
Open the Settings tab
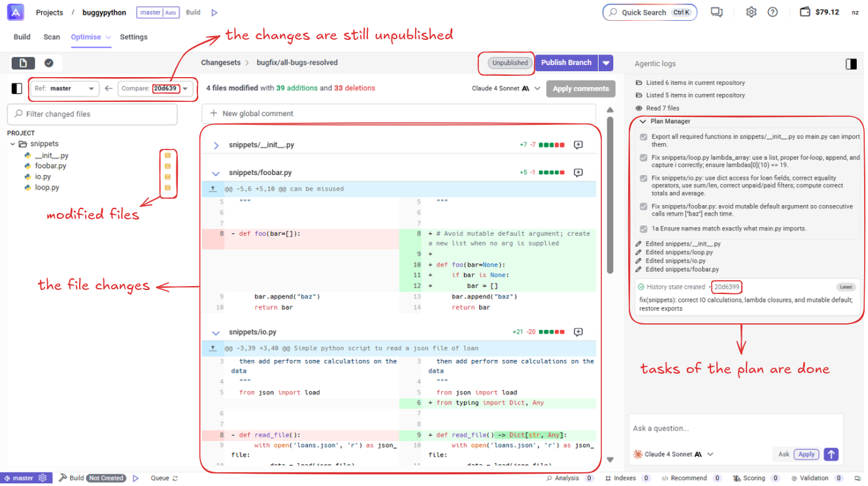(x=133, y=37)
